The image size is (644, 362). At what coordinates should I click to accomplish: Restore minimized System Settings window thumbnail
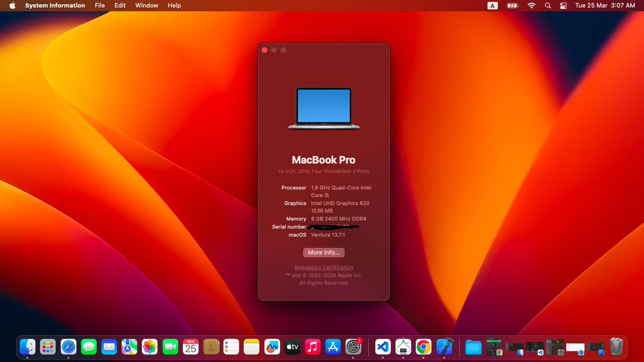coord(555,347)
